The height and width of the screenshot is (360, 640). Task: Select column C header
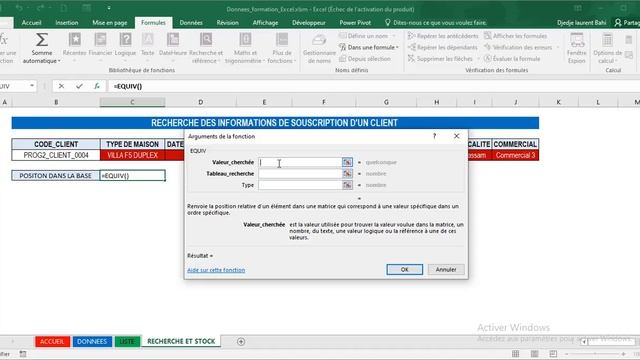[132, 102]
